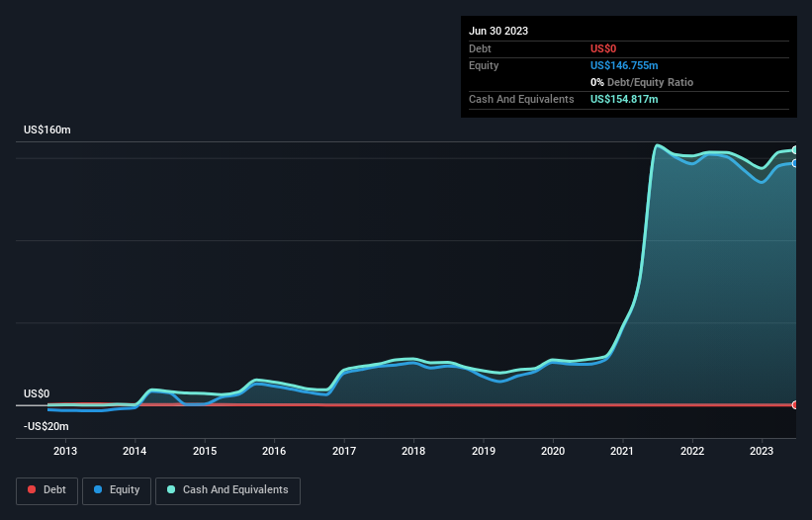Click the US$154.817m cash value

[624, 99]
